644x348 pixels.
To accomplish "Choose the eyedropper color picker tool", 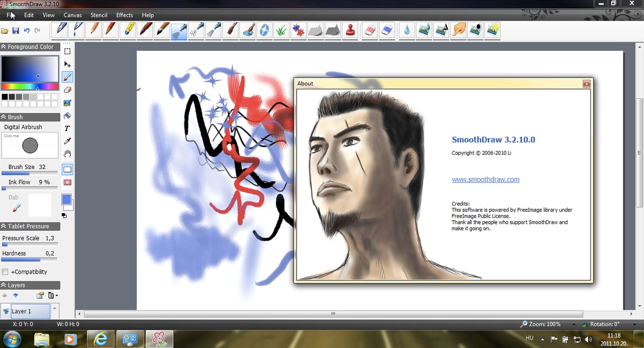I will [x=68, y=141].
